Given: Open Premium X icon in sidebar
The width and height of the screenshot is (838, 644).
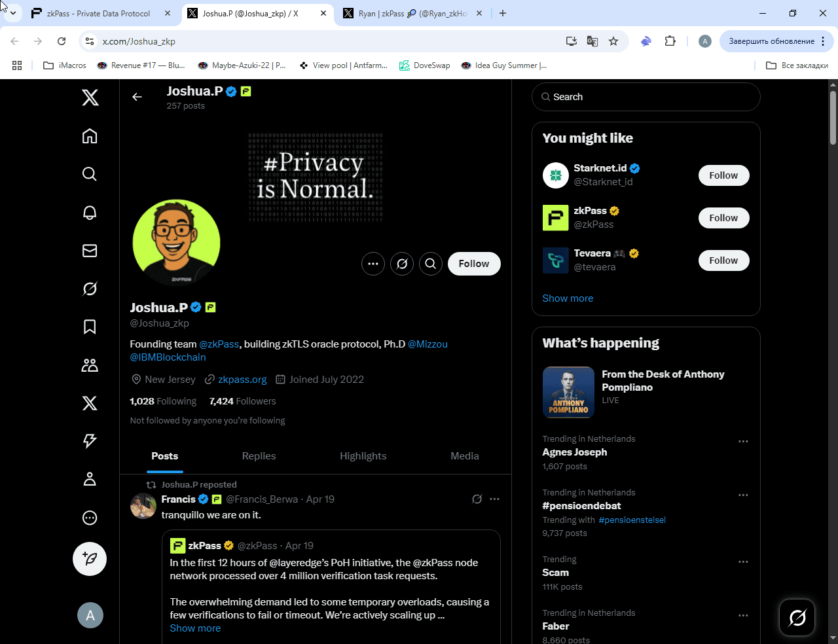Looking at the screenshot, I should click(x=90, y=403).
